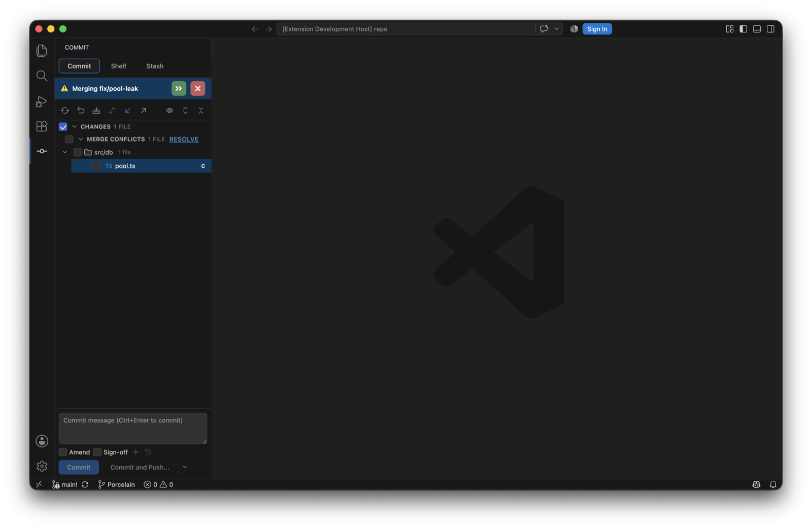Click the RESOLVE link

(x=184, y=139)
